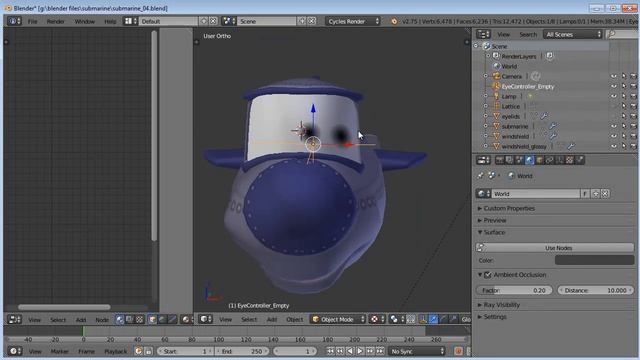
Task: Click the Ambient Occlusion Factor slider
Action: [514, 290]
